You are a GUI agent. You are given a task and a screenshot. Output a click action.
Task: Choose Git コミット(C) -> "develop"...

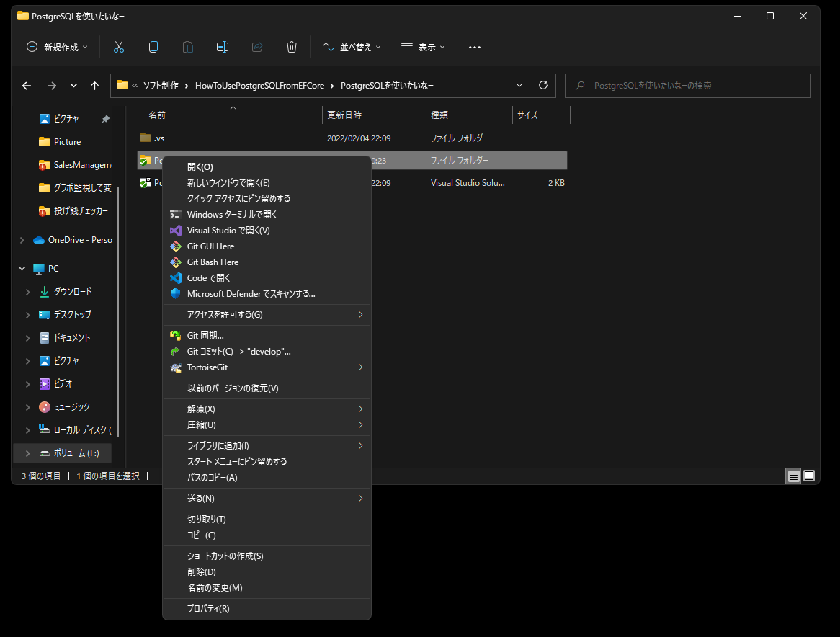coord(267,352)
